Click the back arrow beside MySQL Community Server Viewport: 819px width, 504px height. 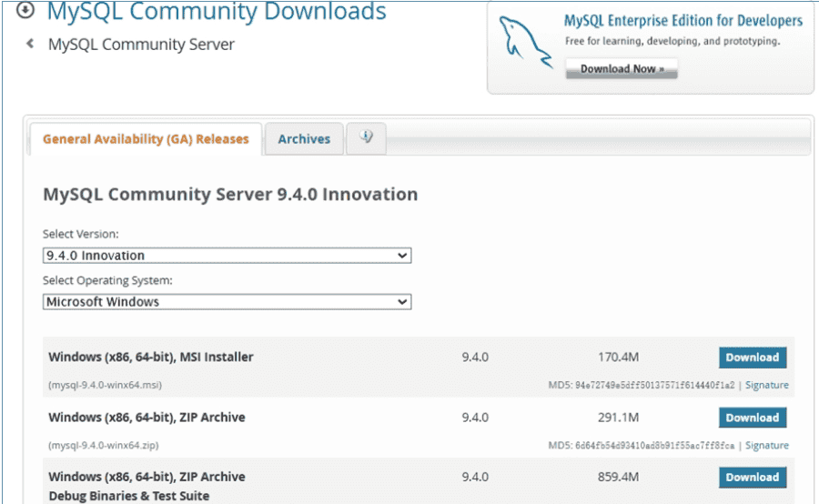tap(30, 44)
